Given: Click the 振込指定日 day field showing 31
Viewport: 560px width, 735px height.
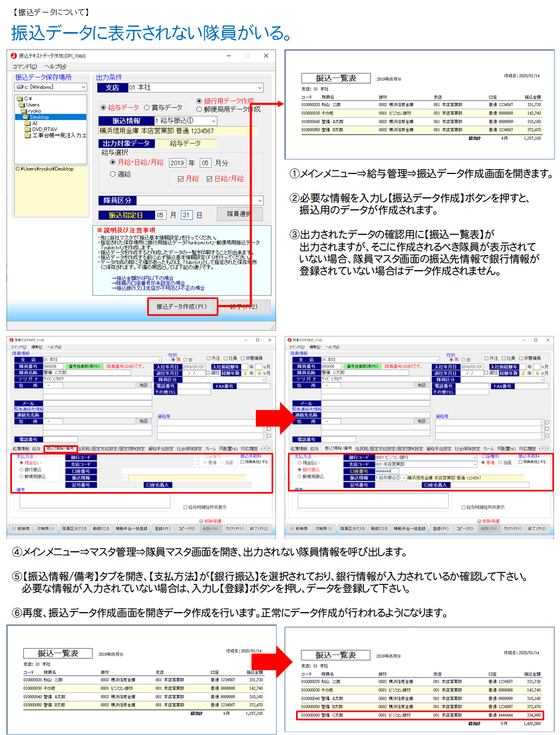Looking at the screenshot, I should click(186, 215).
